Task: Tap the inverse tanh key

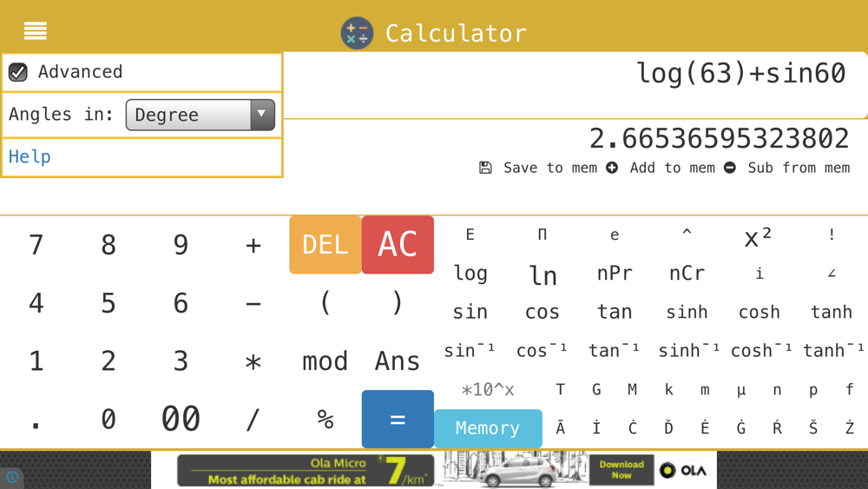Action: coord(832,351)
